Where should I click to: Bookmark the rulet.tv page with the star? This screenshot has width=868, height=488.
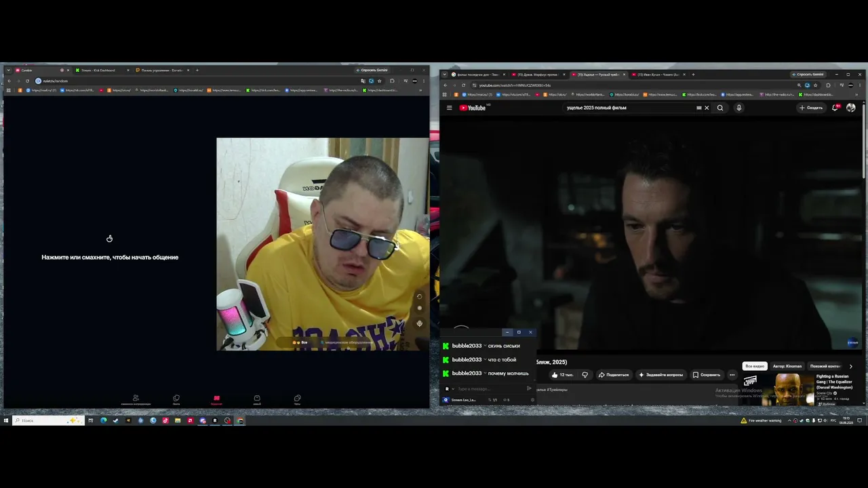coord(380,81)
